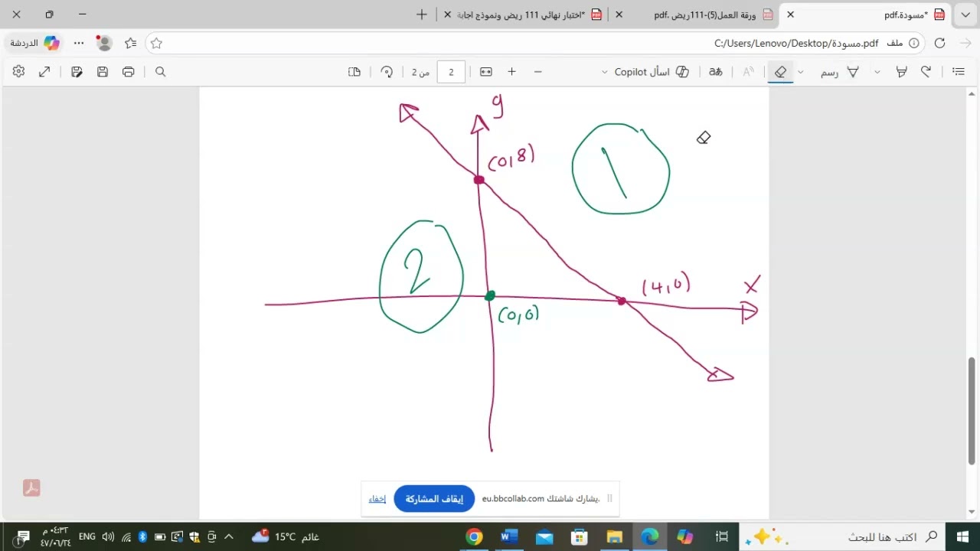
Task: Close the مسودة.pdf tab
Action: tap(791, 15)
